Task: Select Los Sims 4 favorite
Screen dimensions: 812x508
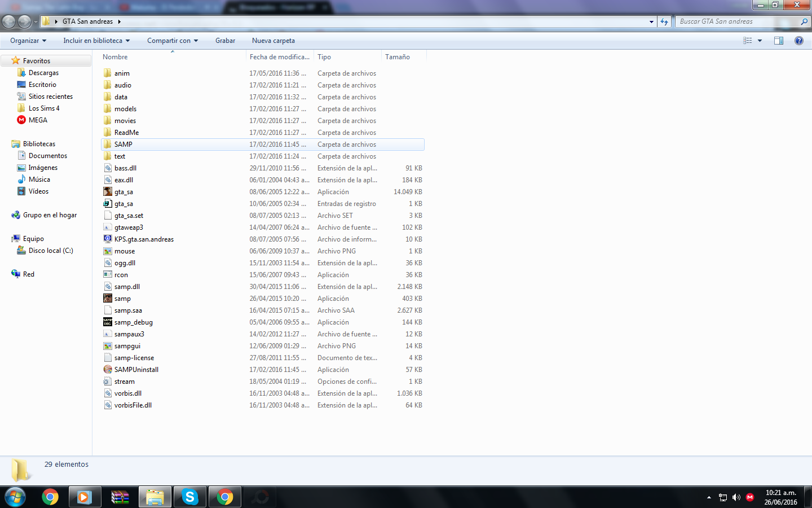Action: [44, 108]
